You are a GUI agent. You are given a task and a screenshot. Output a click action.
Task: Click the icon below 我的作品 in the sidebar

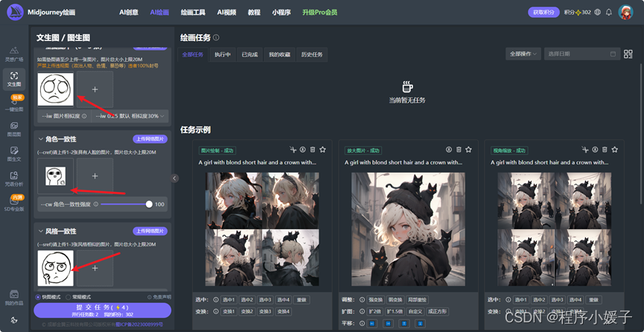tap(14, 320)
